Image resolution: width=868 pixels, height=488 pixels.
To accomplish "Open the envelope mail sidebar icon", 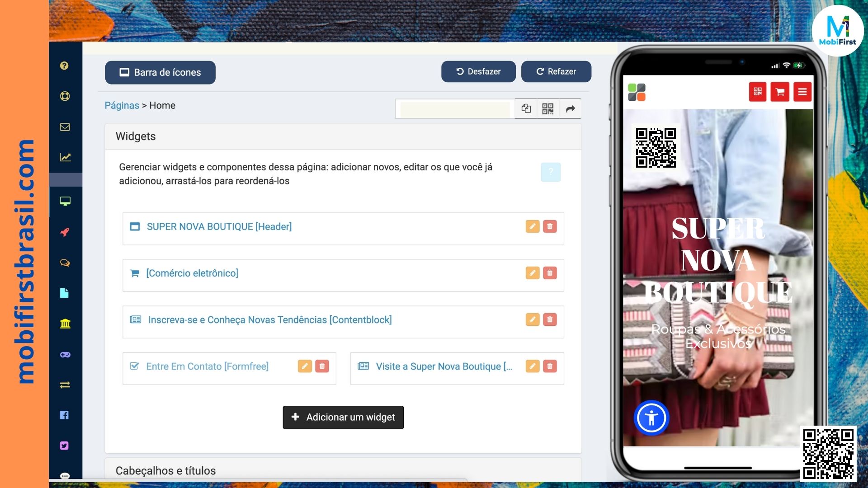I will 65,127.
